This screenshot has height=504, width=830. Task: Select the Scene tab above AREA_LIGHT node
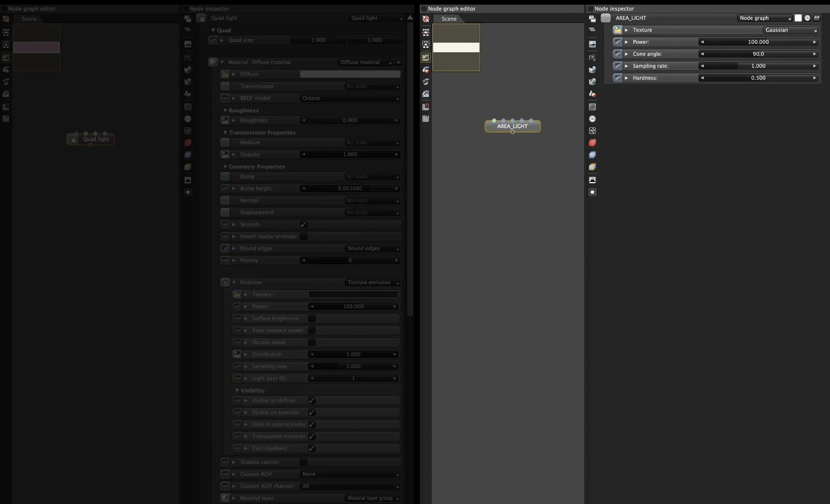click(449, 19)
